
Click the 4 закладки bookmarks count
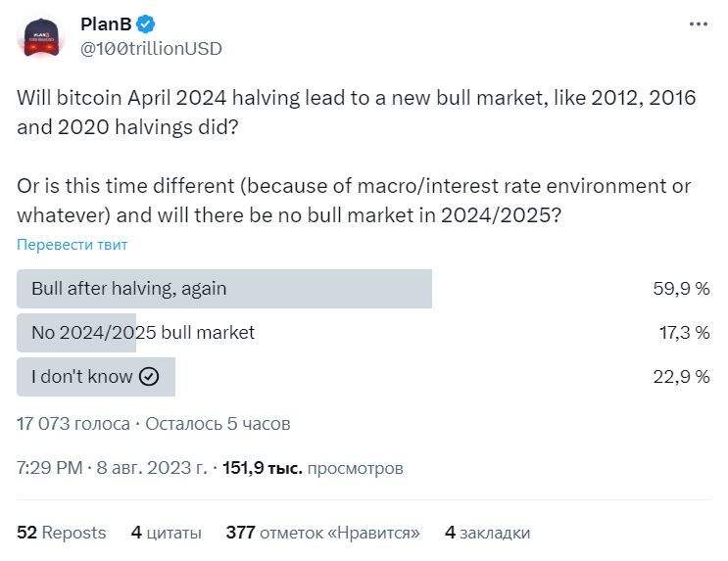(x=487, y=533)
